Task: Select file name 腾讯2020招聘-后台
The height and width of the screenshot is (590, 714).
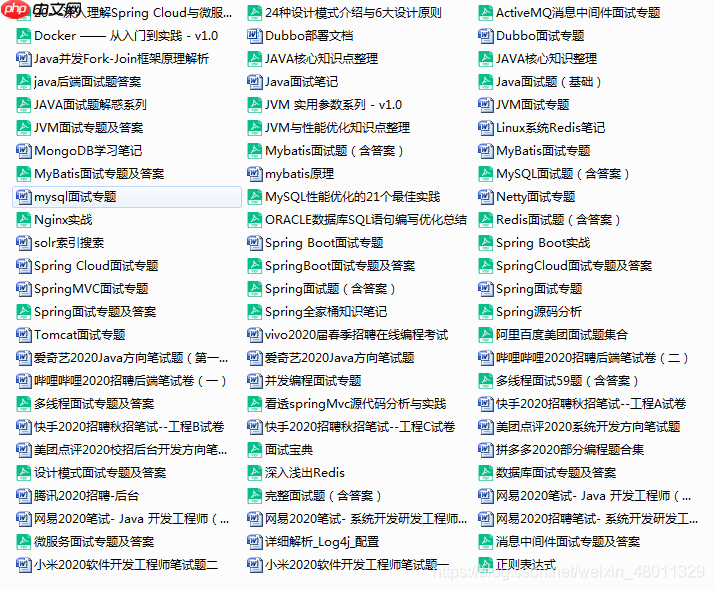Action: pos(86,496)
